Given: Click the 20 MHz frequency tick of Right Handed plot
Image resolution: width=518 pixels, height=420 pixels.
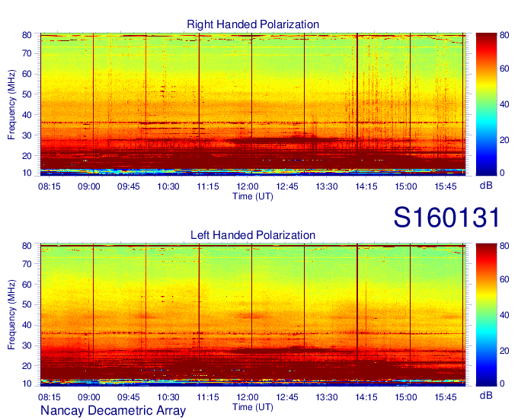Looking at the screenshot, I should click(x=27, y=156).
